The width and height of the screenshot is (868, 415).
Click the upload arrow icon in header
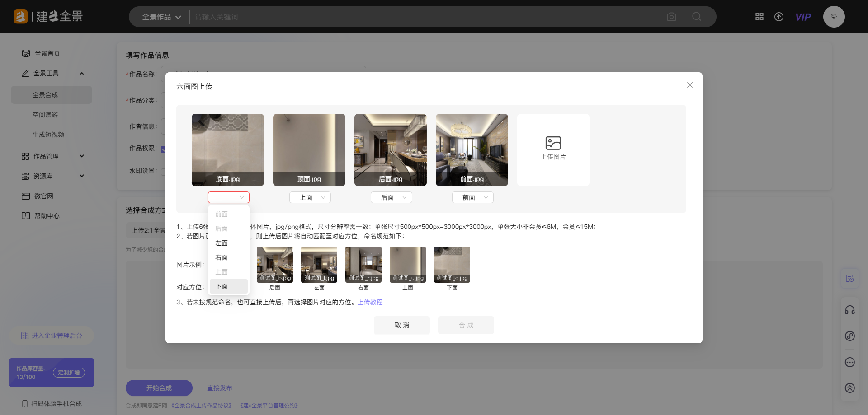779,17
